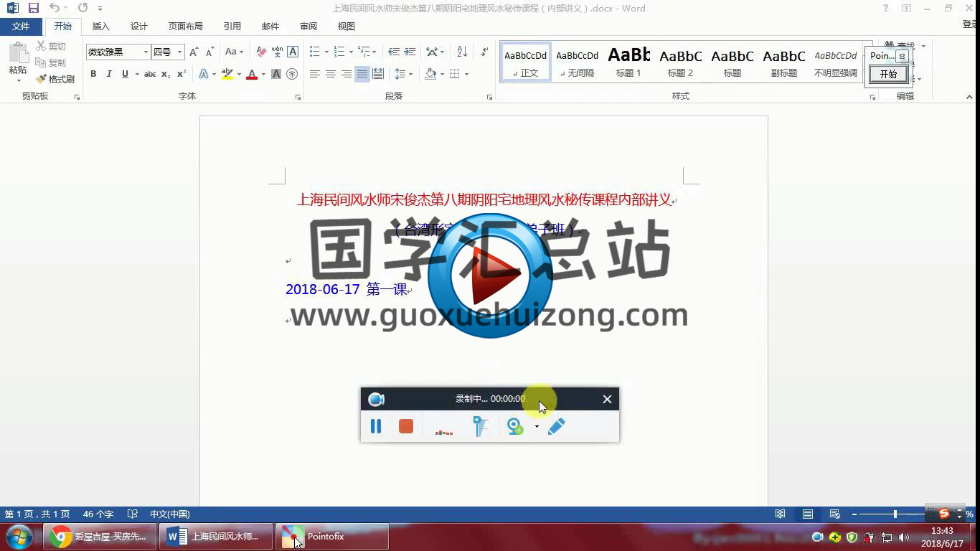980x551 pixels.
Task: Expand the webcam options arrow in recorder
Action: [537, 427]
